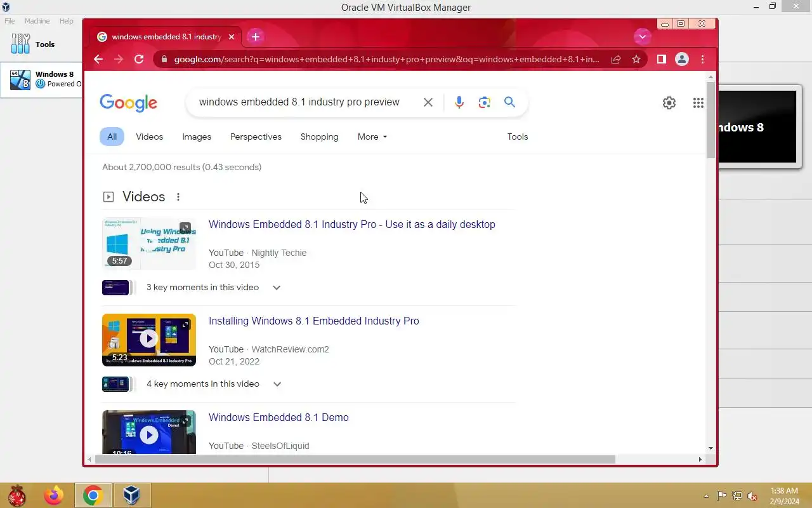812x508 pixels.
Task: Open 'Windows Embedded 8.1 Demo' link
Action: point(278,417)
